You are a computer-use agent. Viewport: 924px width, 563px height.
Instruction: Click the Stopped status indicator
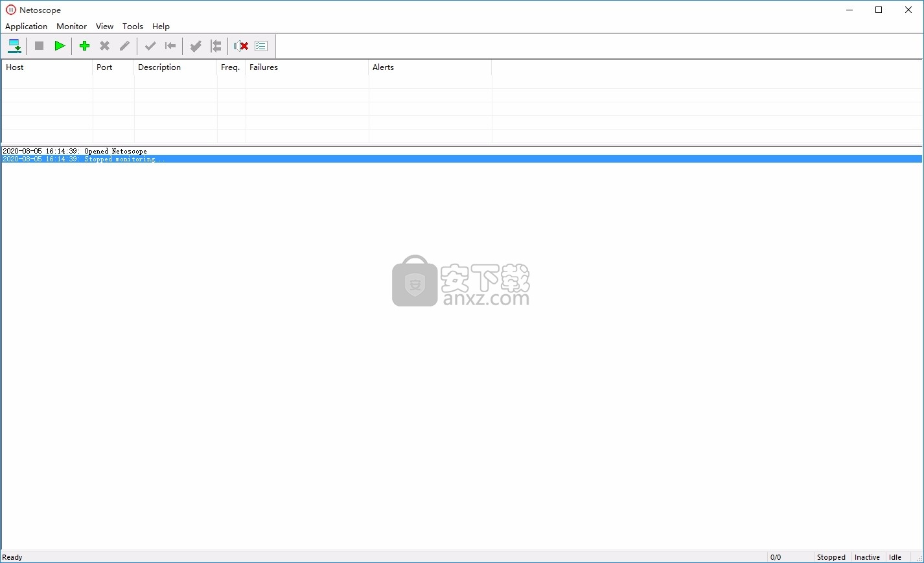pyautogui.click(x=831, y=557)
